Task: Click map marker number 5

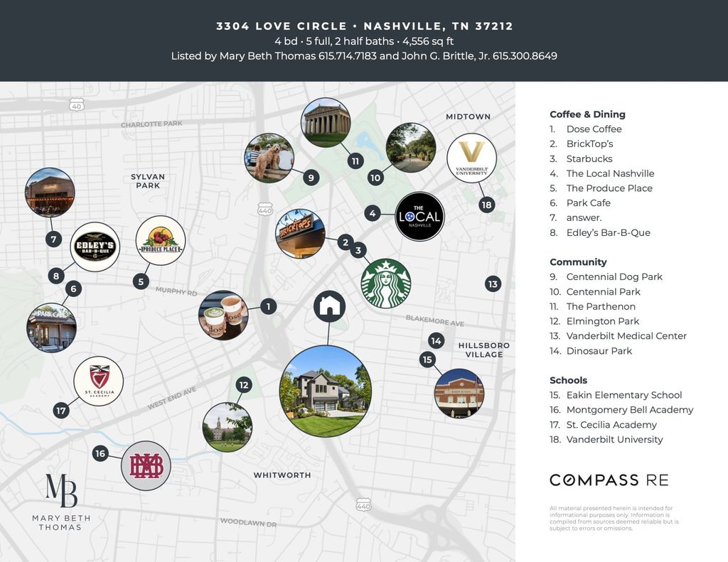Action: [141, 281]
